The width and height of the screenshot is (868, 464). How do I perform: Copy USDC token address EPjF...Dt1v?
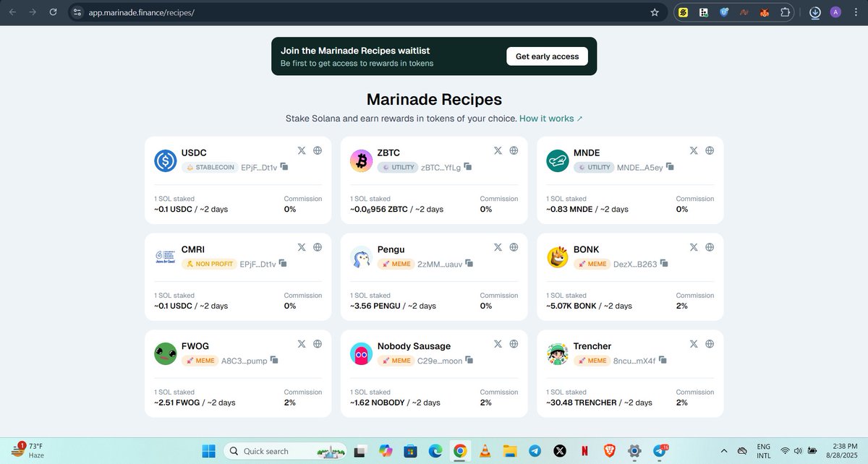click(x=284, y=167)
